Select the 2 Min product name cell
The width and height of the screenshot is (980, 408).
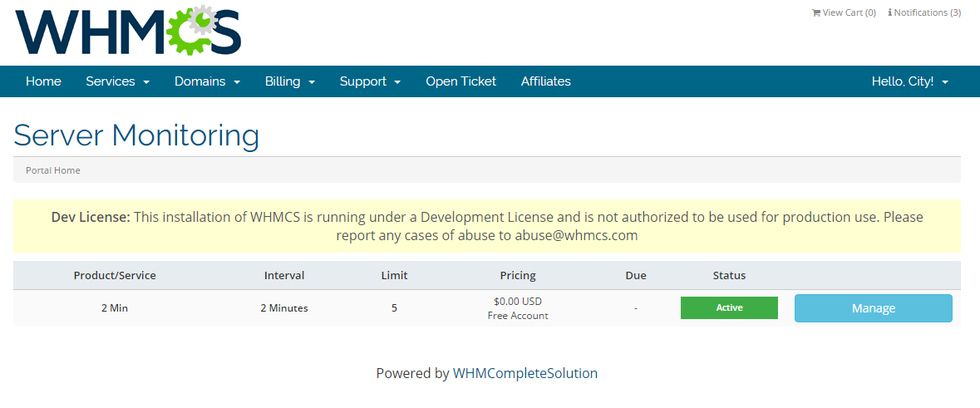coord(115,308)
